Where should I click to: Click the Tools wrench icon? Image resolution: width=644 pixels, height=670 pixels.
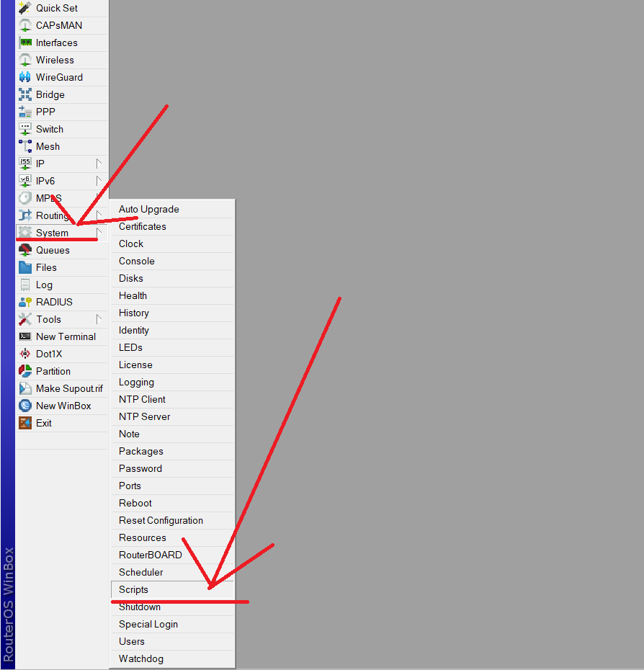[25, 320]
